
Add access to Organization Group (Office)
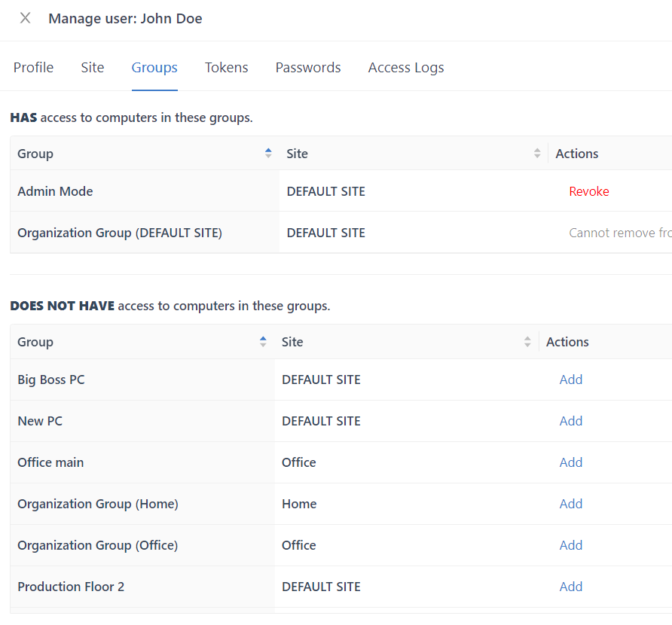(570, 545)
